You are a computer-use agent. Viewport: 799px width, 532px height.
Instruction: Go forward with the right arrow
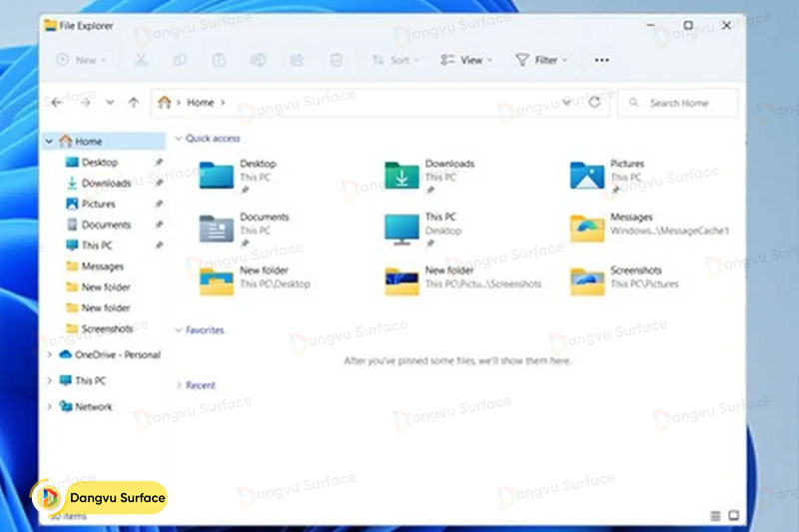pos(86,103)
